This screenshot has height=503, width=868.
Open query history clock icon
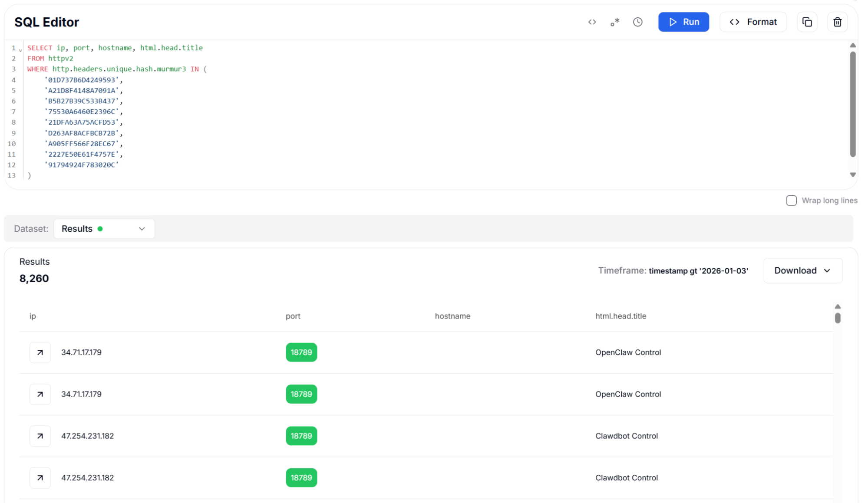click(x=637, y=22)
